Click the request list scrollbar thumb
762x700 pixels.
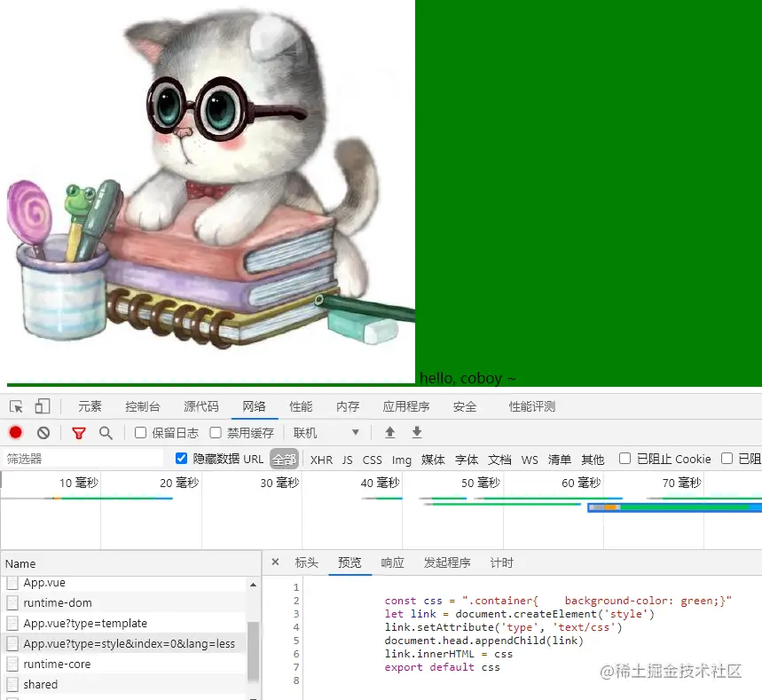[253, 651]
